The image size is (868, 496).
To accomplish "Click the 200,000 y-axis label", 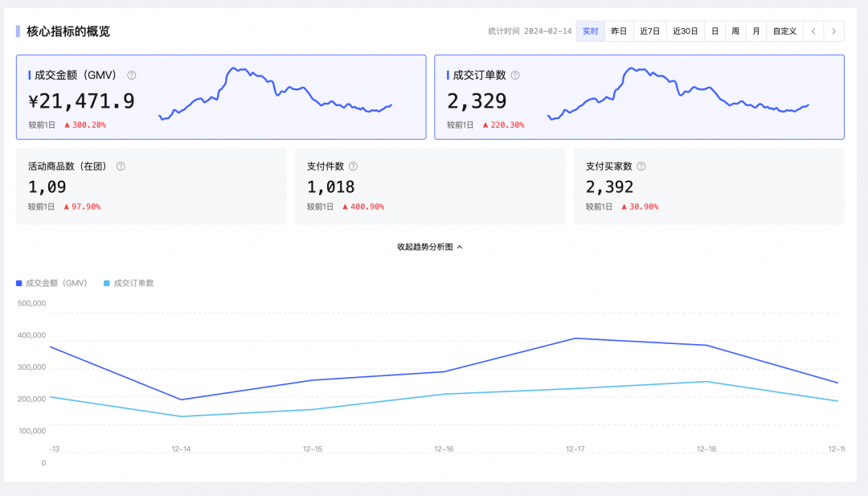I will point(31,399).
